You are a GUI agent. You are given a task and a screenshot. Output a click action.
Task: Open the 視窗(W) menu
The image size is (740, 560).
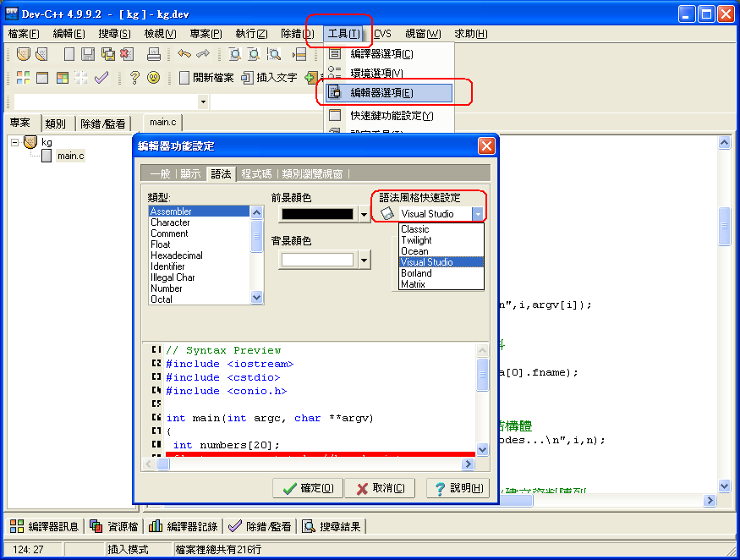pos(424,34)
